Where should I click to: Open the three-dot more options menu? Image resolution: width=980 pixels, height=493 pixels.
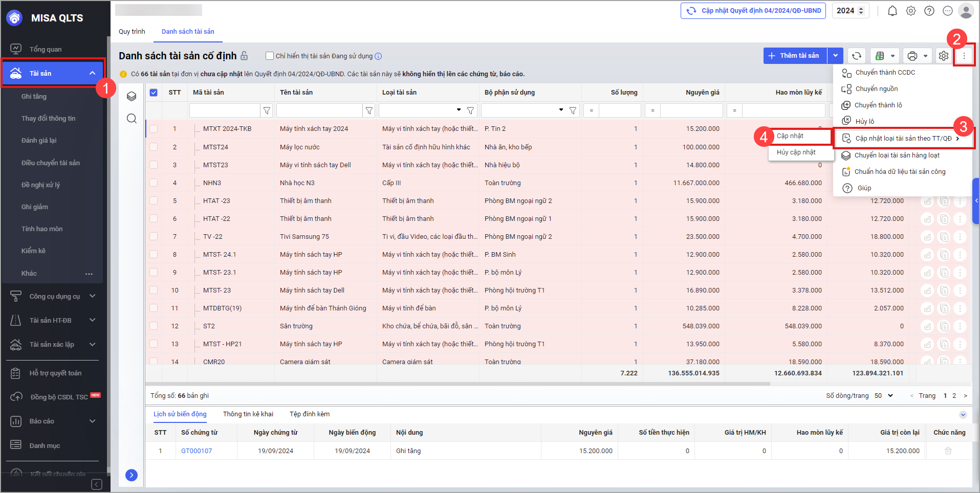(964, 56)
